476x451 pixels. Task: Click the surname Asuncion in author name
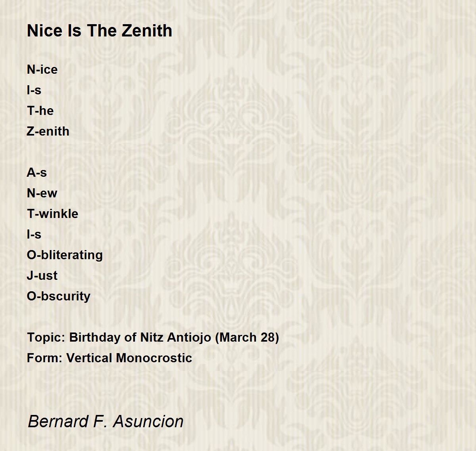pos(148,421)
